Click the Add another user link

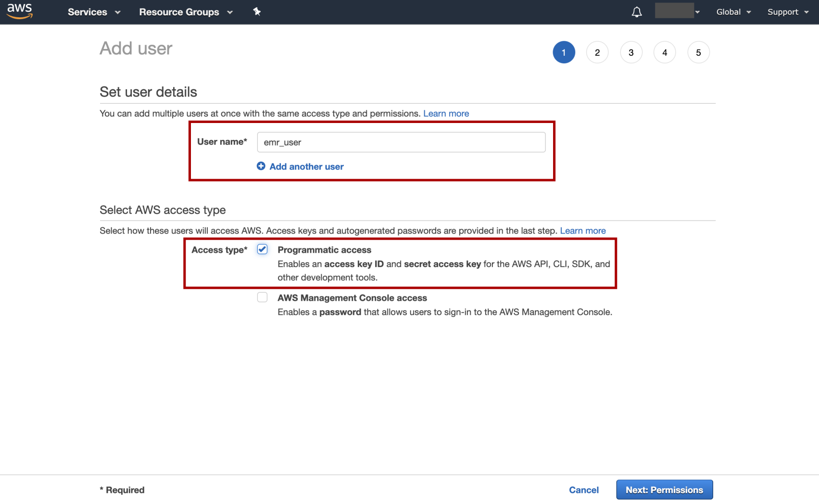(306, 166)
